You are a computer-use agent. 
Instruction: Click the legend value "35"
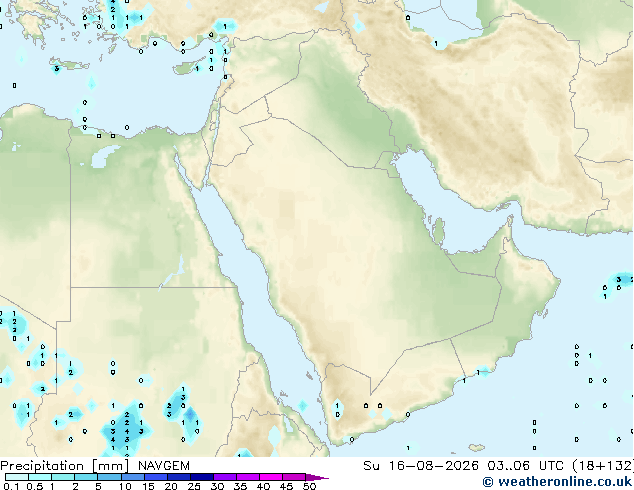[x=240, y=486]
